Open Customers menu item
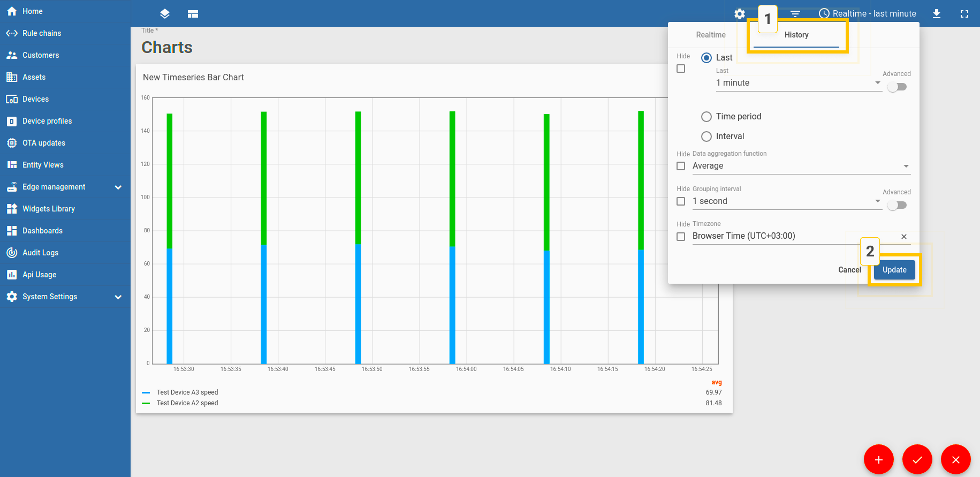The width and height of the screenshot is (980, 477). pos(65,55)
